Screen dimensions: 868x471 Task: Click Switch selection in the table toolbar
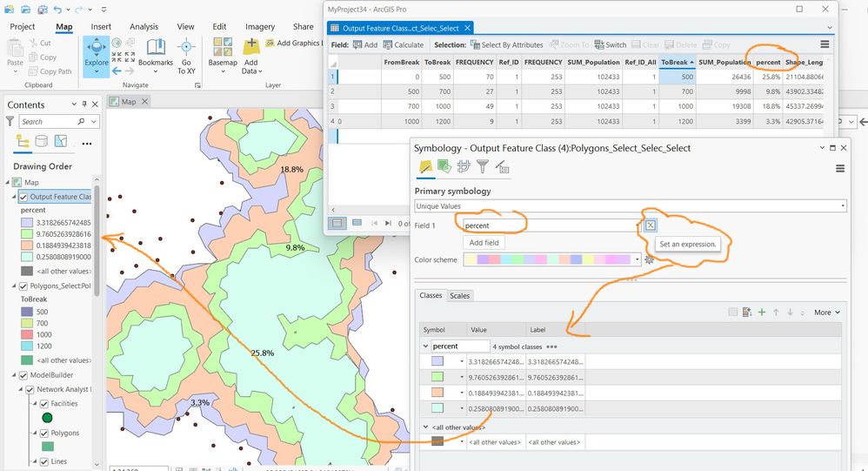point(611,45)
